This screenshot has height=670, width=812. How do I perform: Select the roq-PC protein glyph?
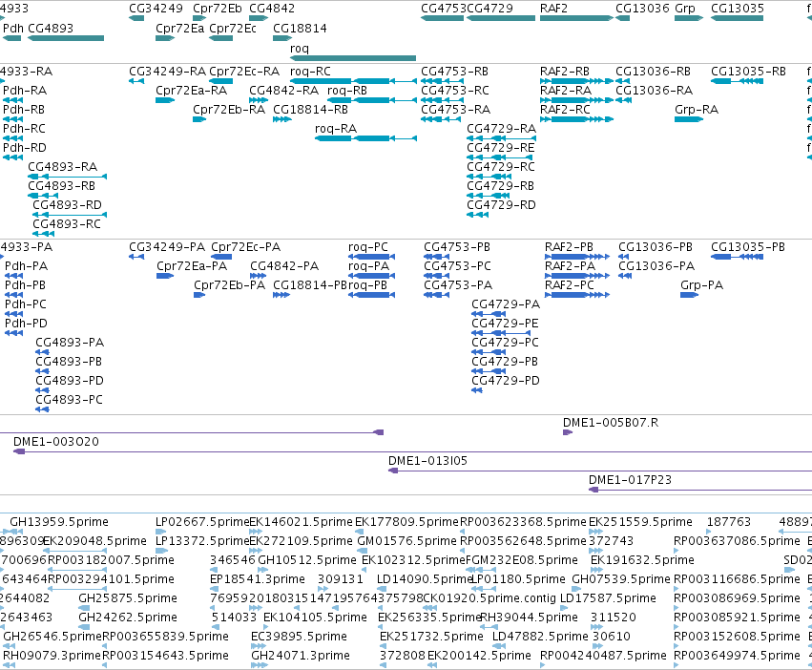[x=372, y=257]
